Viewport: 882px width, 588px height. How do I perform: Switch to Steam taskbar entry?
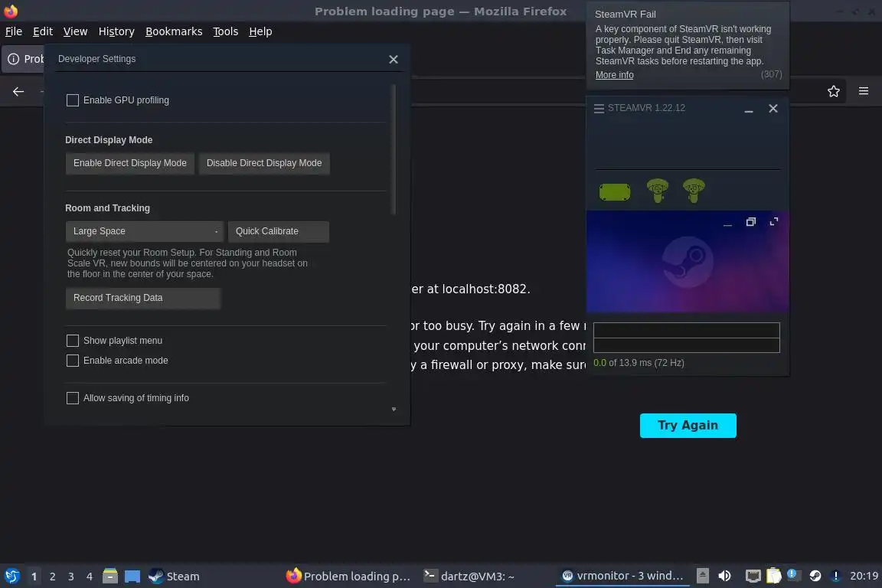coord(174,577)
